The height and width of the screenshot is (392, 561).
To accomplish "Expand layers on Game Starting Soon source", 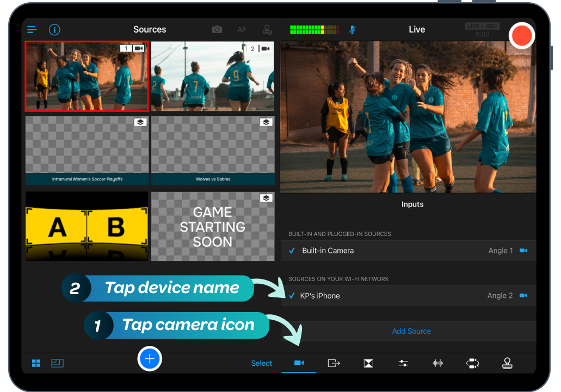I will coord(266,198).
